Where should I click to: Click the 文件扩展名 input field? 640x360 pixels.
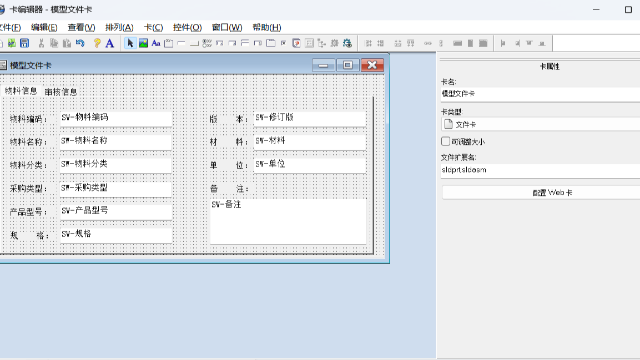pos(540,170)
